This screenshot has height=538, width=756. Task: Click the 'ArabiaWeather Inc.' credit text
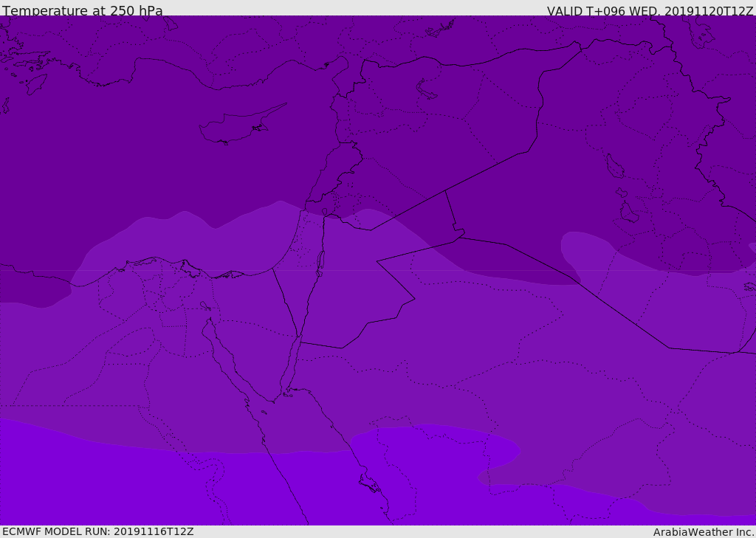(x=703, y=532)
